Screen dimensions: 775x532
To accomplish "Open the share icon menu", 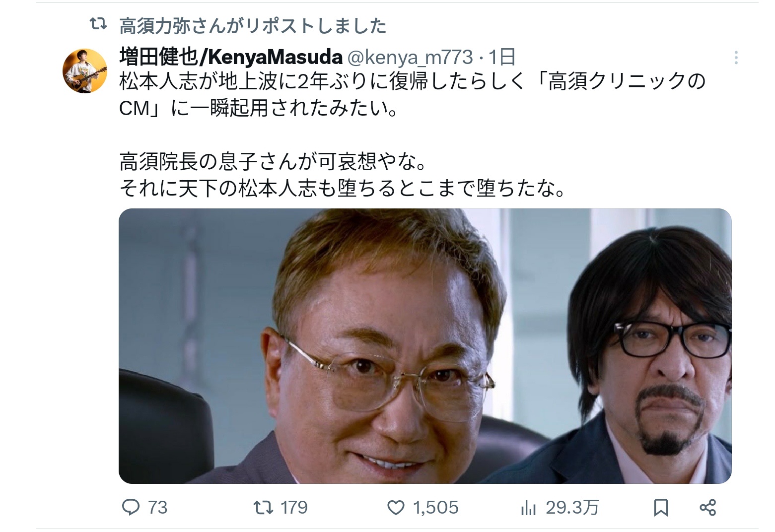I will [707, 508].
